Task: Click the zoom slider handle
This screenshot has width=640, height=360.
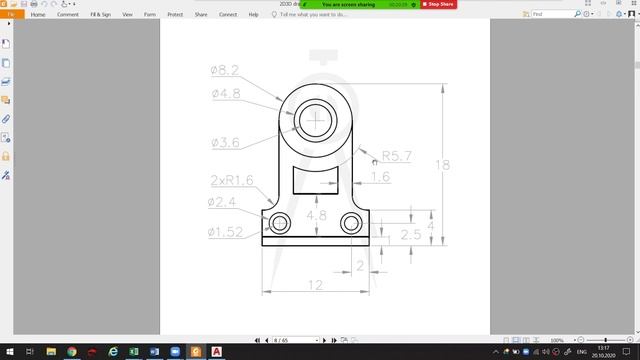Action: pyautogui.click(x=605, y=340)
